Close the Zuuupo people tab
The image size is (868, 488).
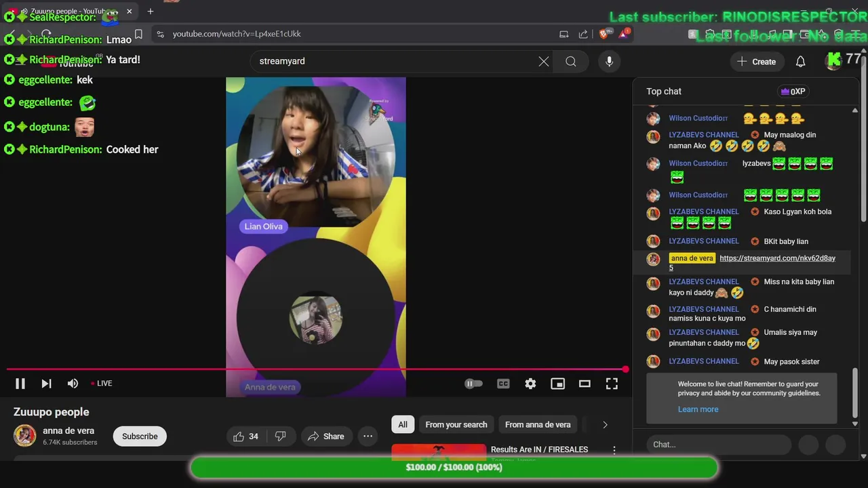tap(130, 11)
